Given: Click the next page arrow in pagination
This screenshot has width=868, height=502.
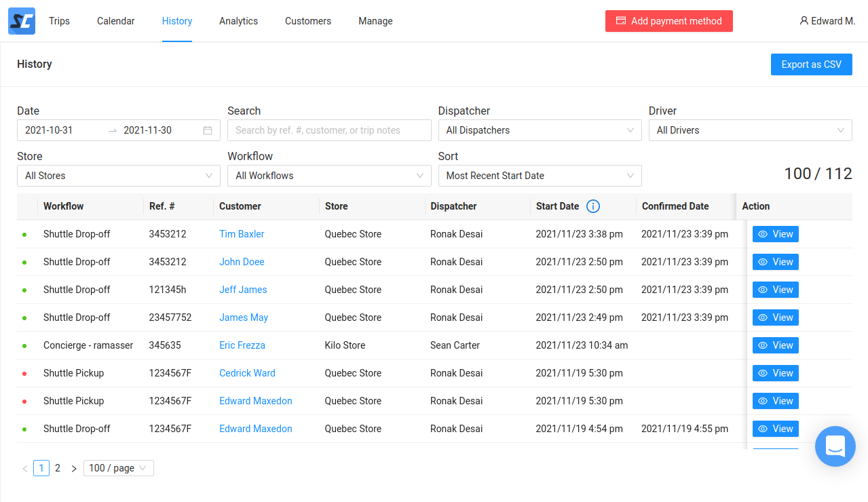Looking at the screenshot, I should point(74,467).
